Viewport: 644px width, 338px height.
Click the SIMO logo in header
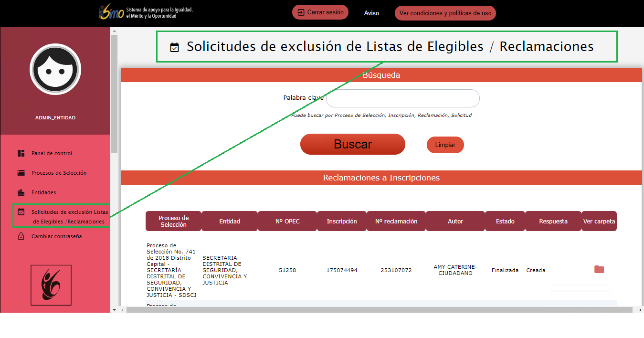(111, 12)
